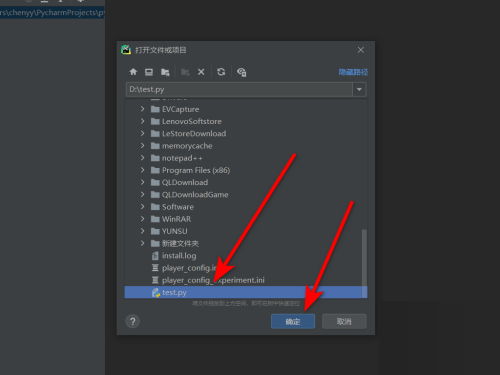Confirm with the 确定 button
This screenshot has height=375, width=500.
pos(293,322)
